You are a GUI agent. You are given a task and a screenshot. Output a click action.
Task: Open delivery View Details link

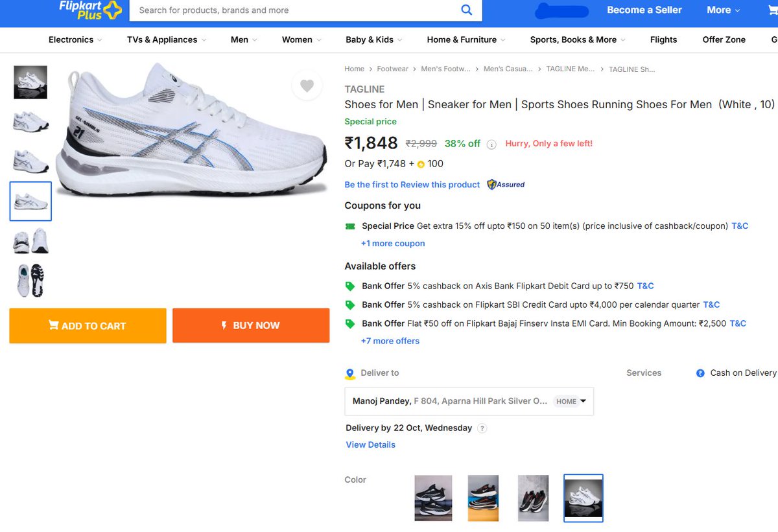[371, 445]
